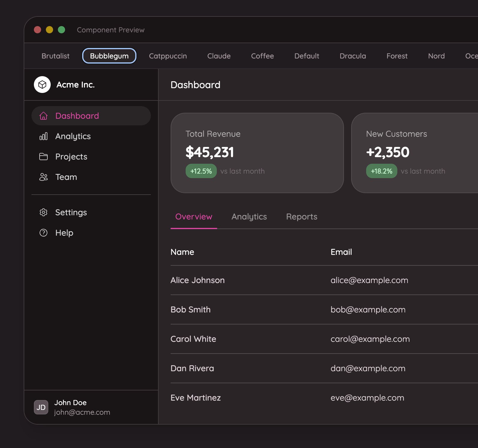
Task: Click the Team people icon
Action: pyautogui.click(x=43, y=177)
